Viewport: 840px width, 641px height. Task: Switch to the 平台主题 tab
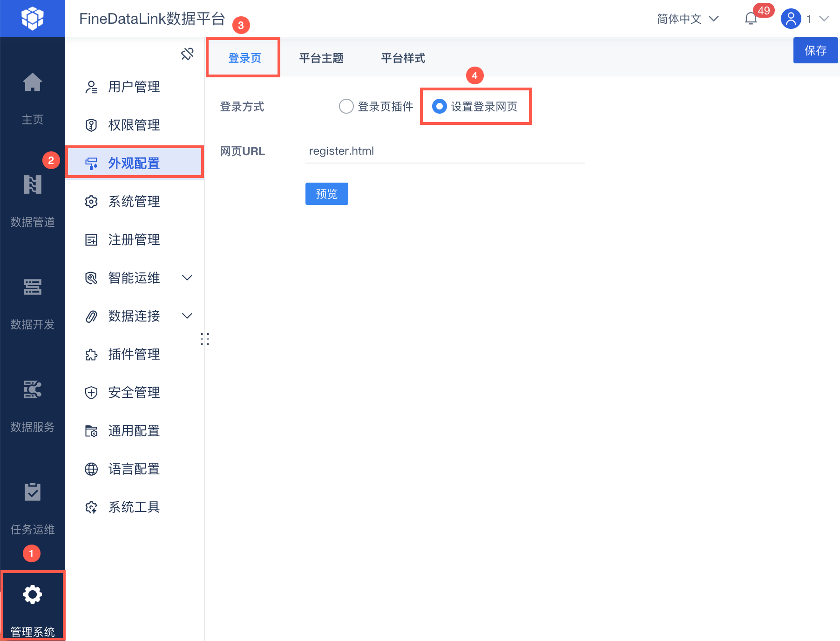coord(321,58)
